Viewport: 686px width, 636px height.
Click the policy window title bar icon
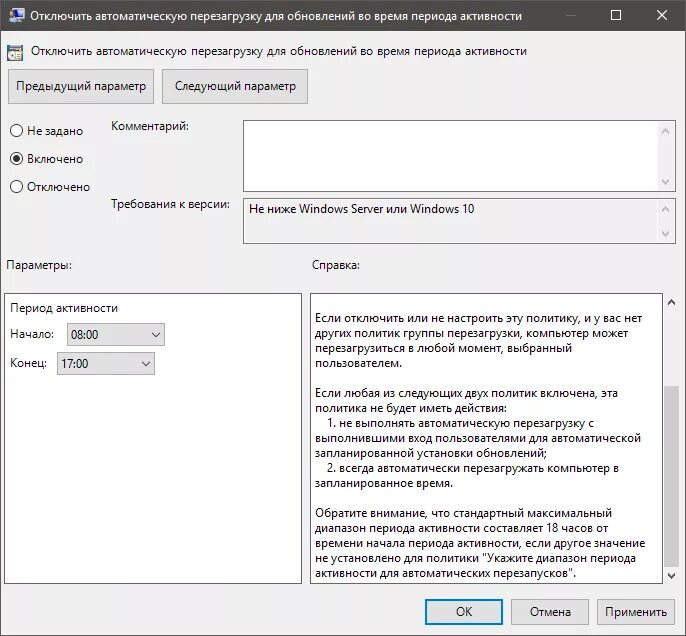click(17, 15)
